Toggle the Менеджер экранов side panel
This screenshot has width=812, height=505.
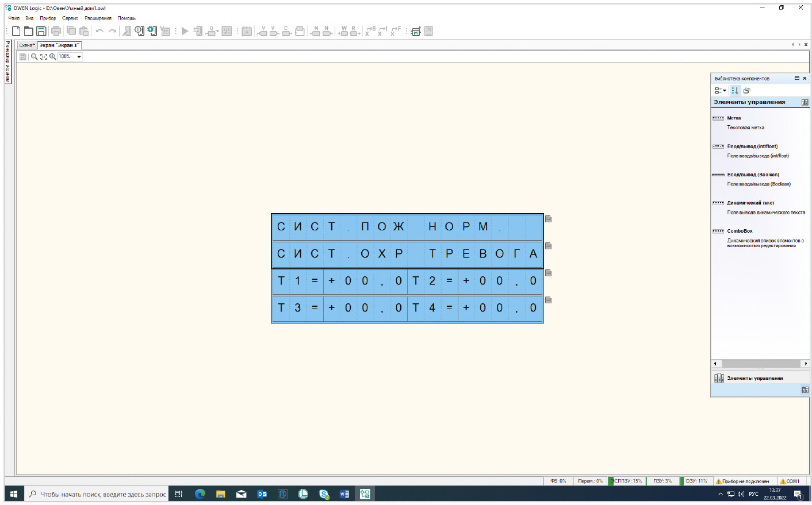(8, 61)
